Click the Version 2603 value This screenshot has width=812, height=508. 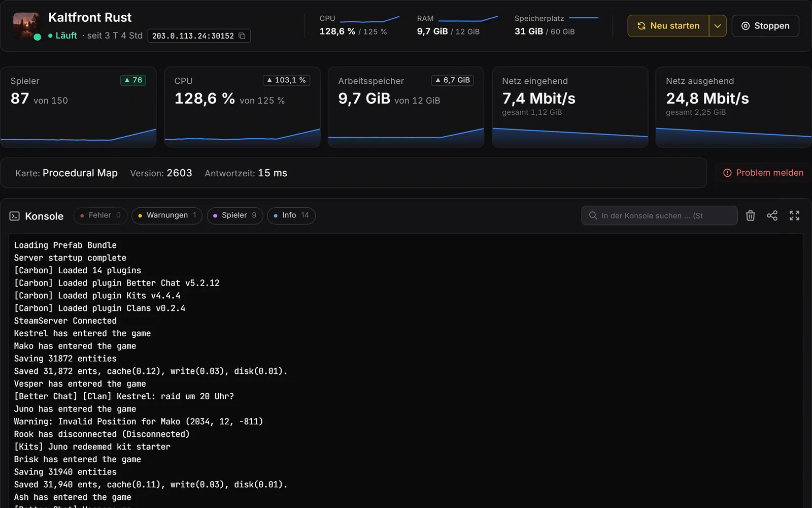179,173
